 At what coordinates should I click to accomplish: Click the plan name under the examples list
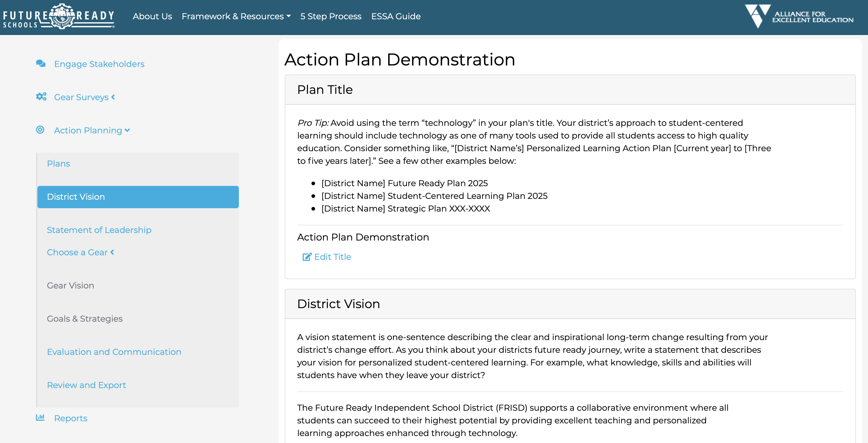pos(363,237)
